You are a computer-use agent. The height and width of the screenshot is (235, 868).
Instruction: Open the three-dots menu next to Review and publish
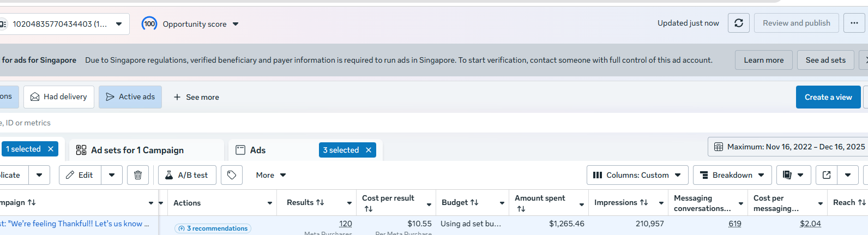click(x=854, y=23)
